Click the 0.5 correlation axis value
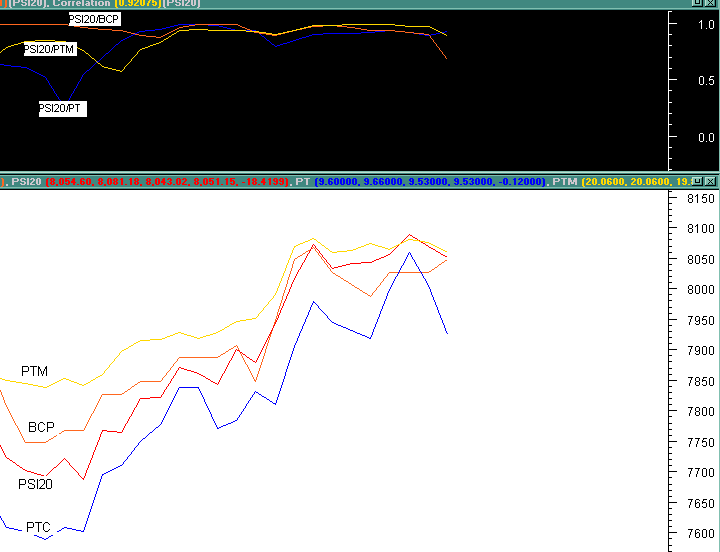Image resolution: width=720 pixels, height=552 pixels. point(706,81)
